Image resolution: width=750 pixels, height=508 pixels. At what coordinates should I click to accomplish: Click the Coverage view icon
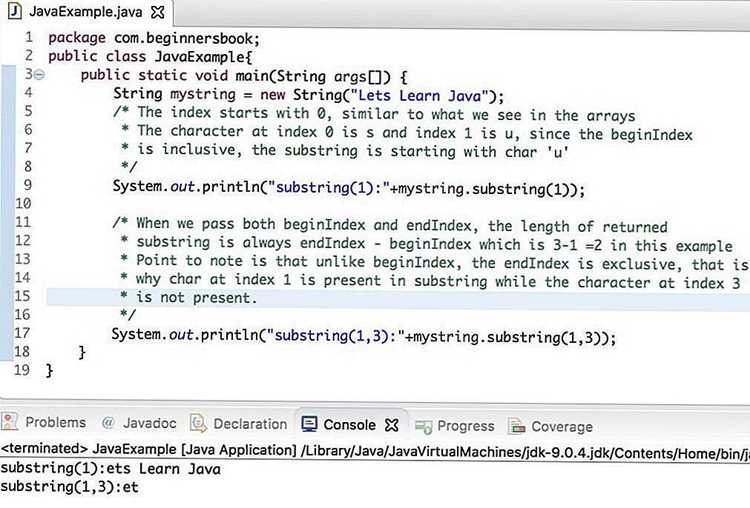click(517, 426)
